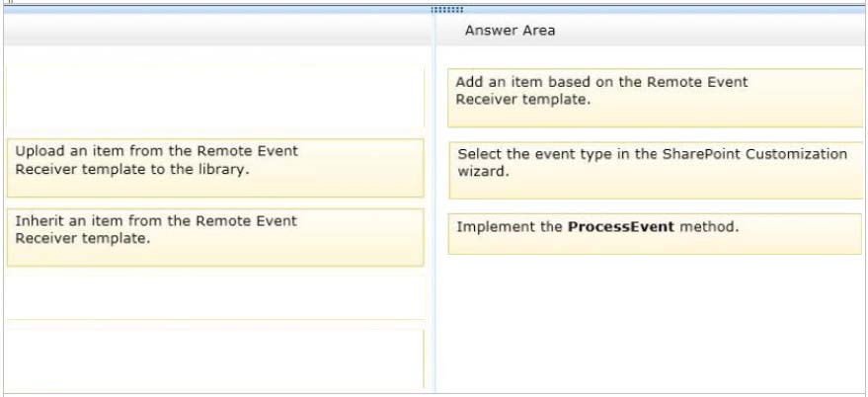Click the 'Receiver template.' text in Add answer

pos(520,100)
